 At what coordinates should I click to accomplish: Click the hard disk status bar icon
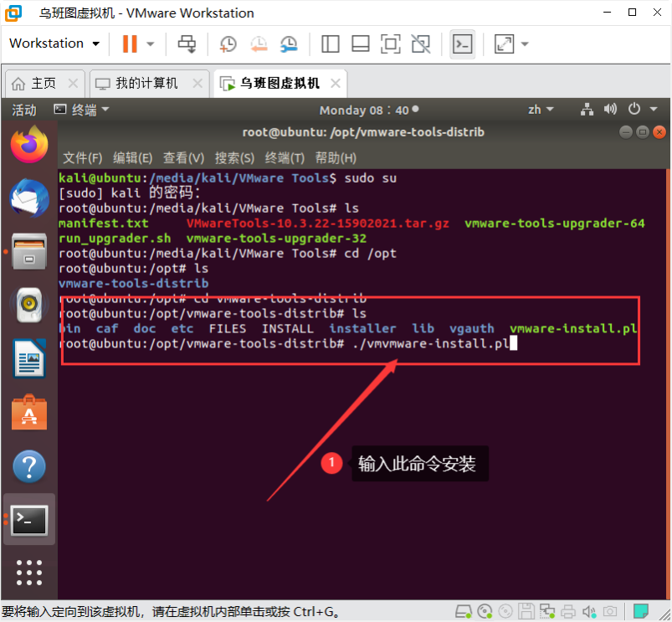pos(464,611)
